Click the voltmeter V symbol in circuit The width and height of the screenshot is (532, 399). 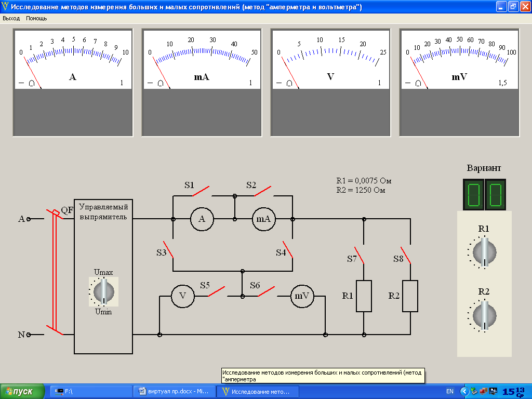[x=182, y=296]
